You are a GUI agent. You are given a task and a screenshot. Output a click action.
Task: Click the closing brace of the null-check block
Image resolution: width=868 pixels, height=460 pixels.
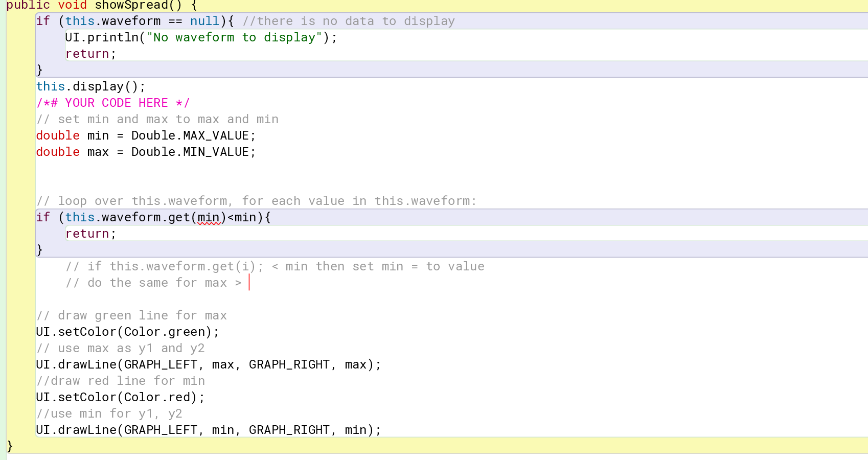click(39, 70)
